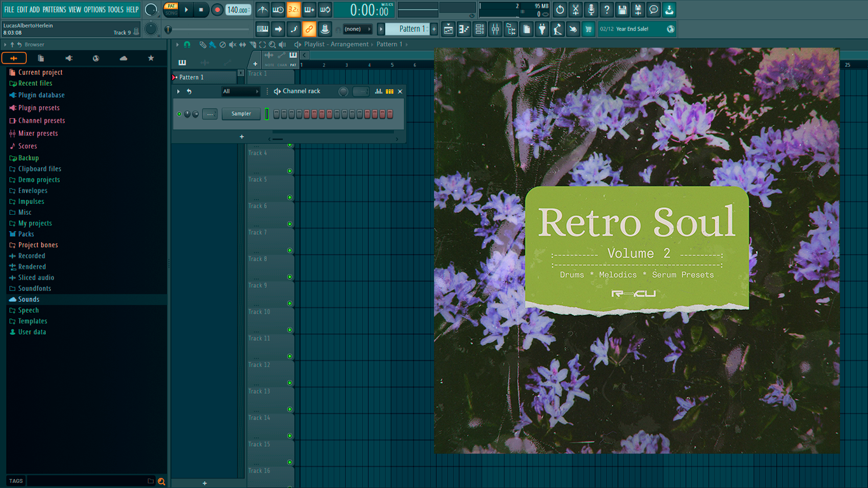Start playback with the play button
The width and height of the screenshot is (868, 488).
coord(186,10)
